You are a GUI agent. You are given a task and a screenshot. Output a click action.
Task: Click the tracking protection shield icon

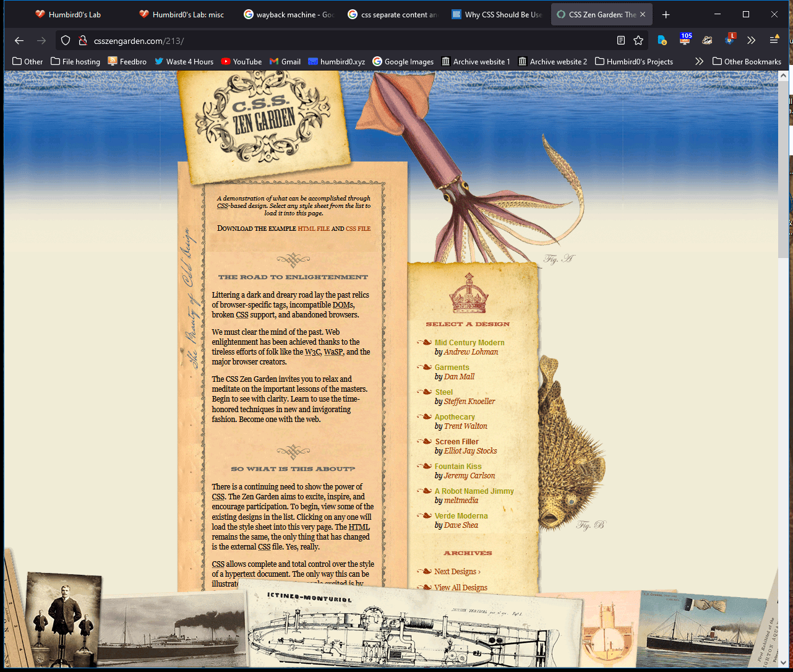coord(66,41)
